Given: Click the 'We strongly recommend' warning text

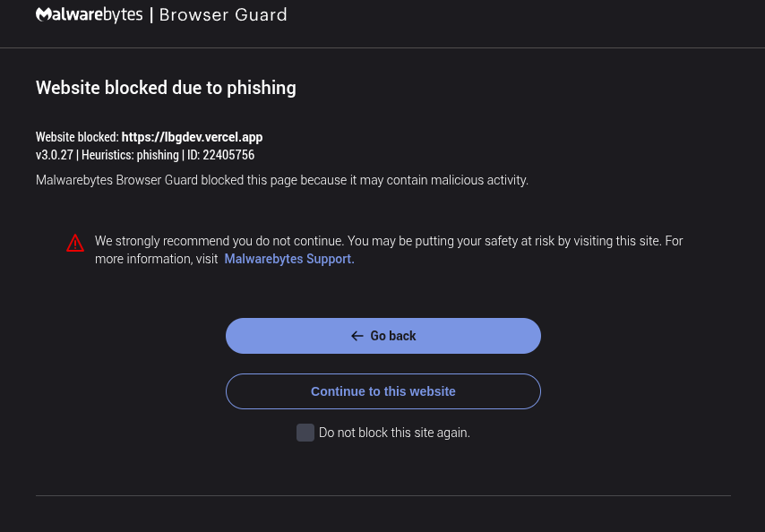Looking at the screenshot, I should pyautogui.click(x=389, y=250).
